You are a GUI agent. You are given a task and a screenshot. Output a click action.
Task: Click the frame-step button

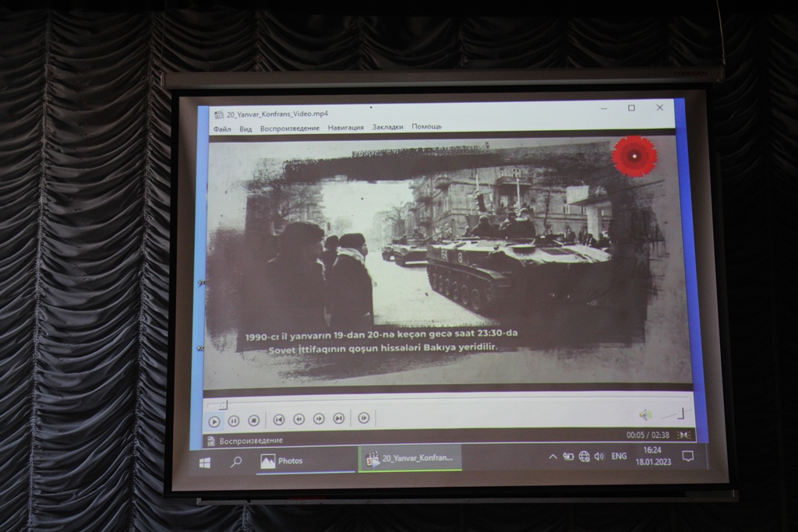pos(363,417)
